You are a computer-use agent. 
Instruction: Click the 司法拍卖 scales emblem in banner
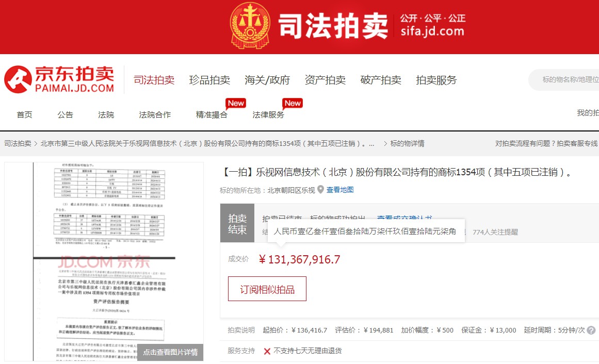point(250,25)
